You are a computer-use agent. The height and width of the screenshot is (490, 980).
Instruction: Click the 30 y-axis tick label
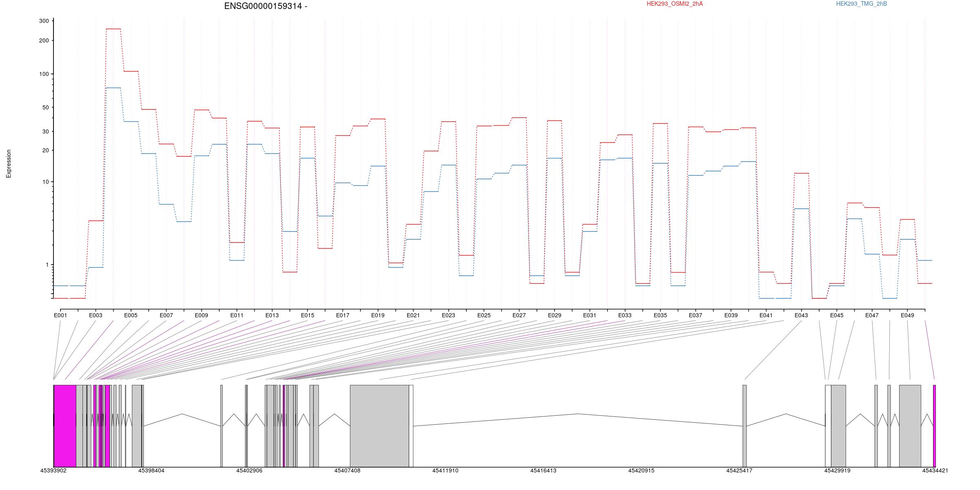(45, 131)
